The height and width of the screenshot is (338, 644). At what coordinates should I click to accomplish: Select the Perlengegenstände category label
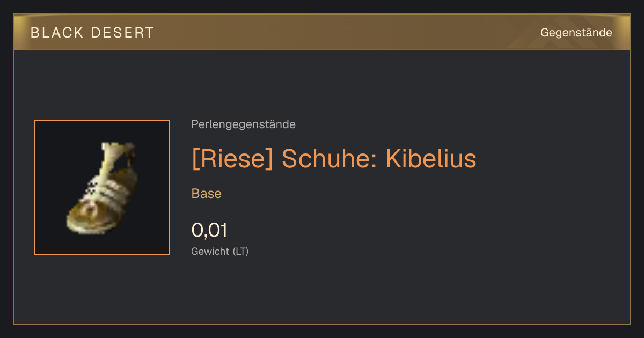click(243, 124)
